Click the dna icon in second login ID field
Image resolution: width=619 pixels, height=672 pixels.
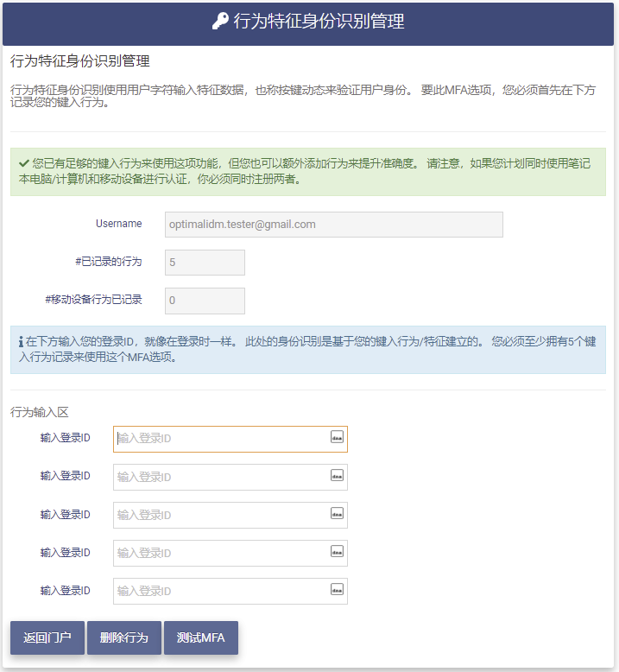point(338,475)
